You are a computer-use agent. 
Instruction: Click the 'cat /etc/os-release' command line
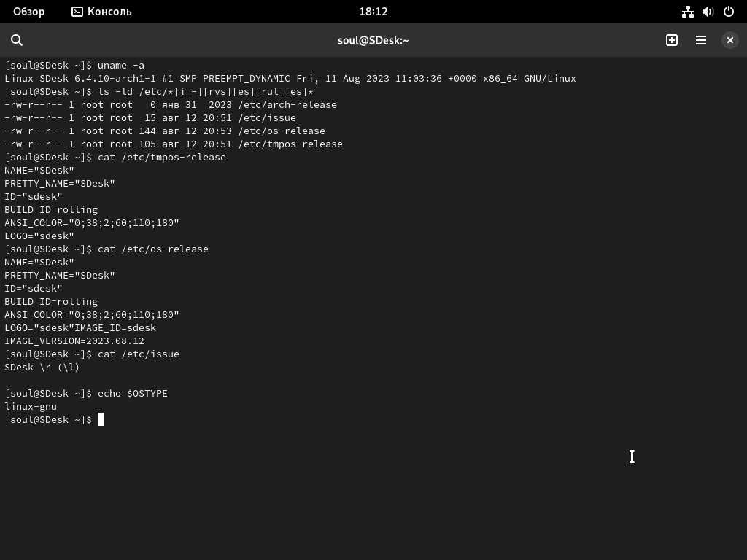click(107, 249)
